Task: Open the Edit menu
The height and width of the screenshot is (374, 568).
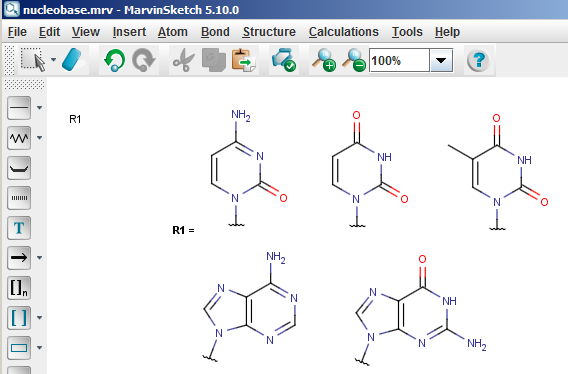Action: (x=49, y=32)
